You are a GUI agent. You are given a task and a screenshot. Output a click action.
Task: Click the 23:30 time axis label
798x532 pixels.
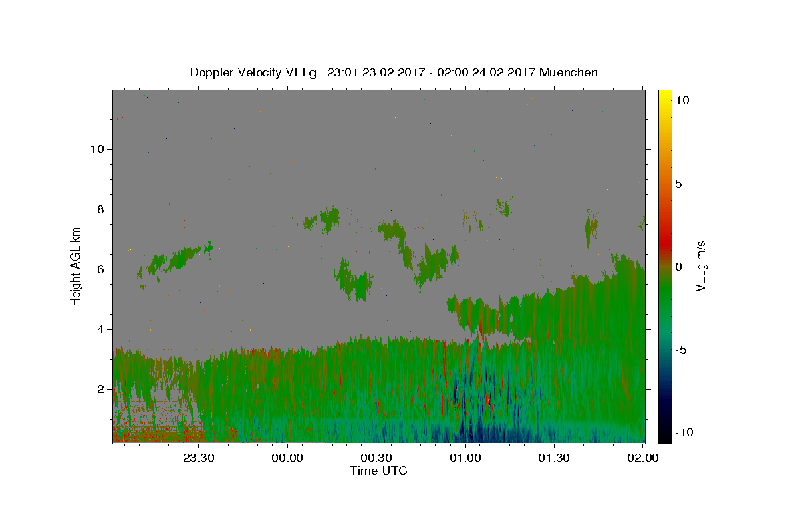click(199, 458)
